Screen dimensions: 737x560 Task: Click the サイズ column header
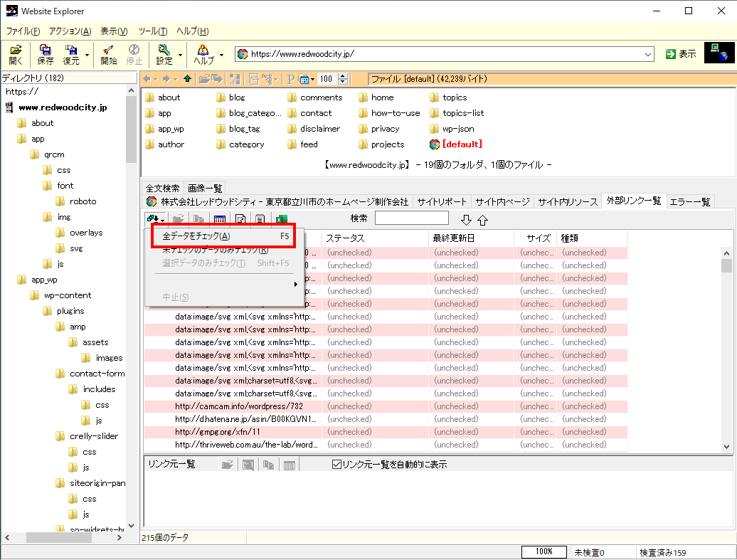pyautogui.click(x=536, y=238)
